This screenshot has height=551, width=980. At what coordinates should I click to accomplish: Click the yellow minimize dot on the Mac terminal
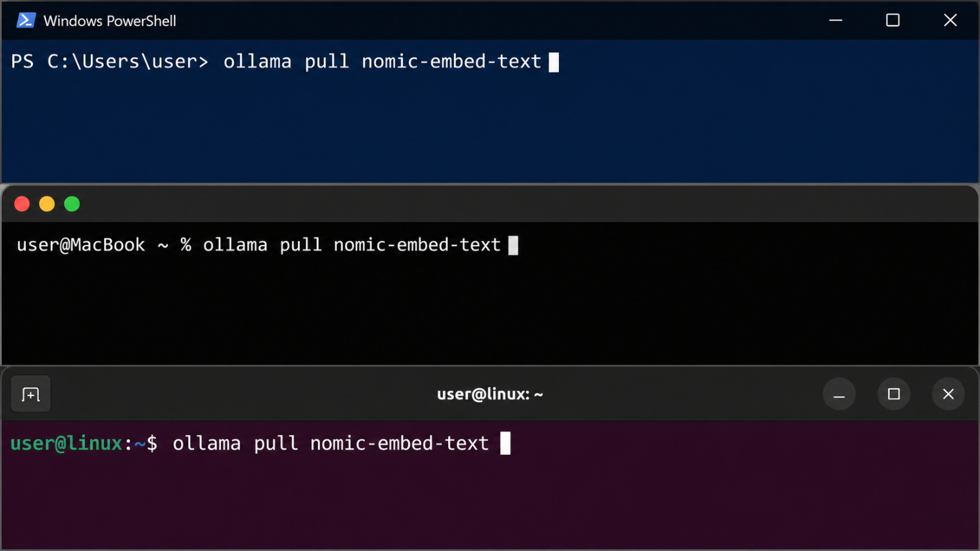click(47, 204)
